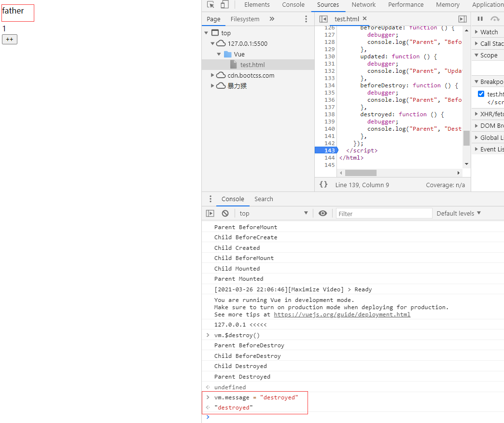Click the top frame icon
Screen dimensions: 504x423
click(x=215, y=33)
